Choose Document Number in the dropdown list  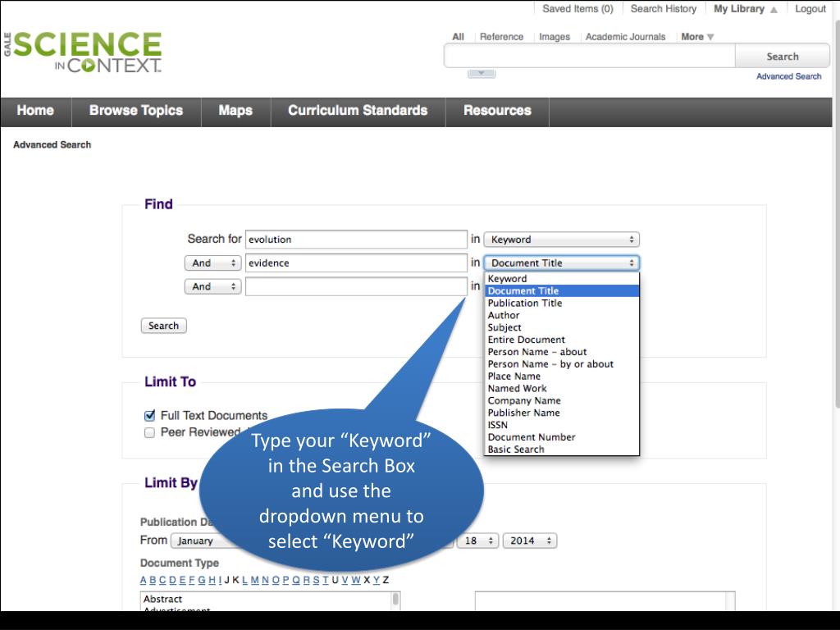561,437
